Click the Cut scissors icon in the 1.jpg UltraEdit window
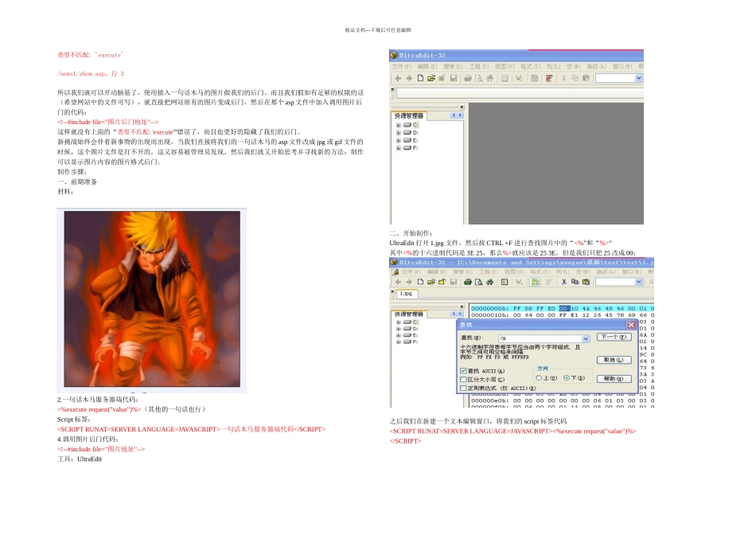The width and height of the screenshot is (756, 535). point(563,282)
